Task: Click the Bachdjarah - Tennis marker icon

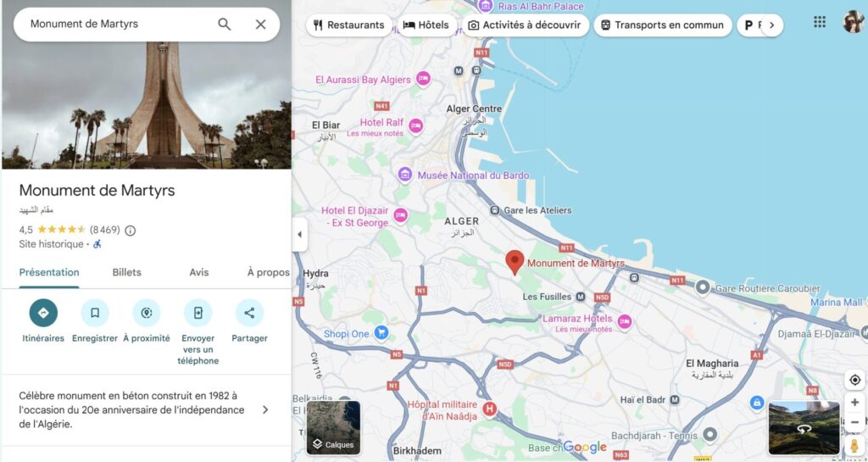Action: (709, 434)
